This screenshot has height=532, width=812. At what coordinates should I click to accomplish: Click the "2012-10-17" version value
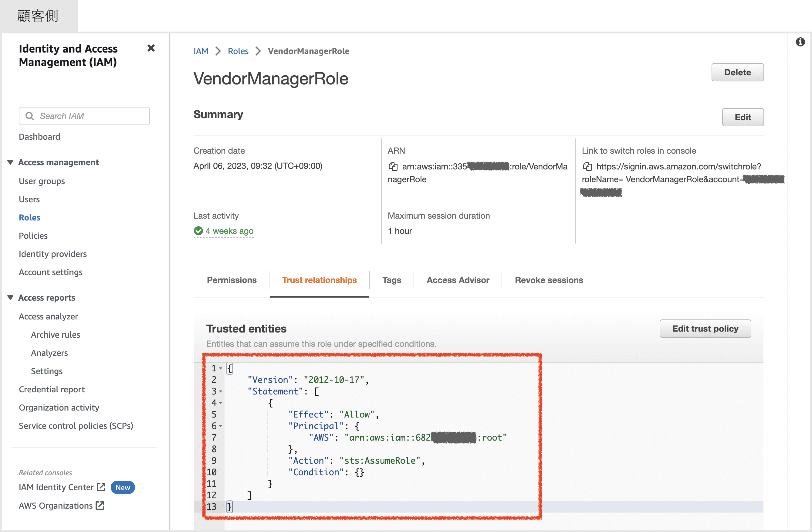(334, 380)
